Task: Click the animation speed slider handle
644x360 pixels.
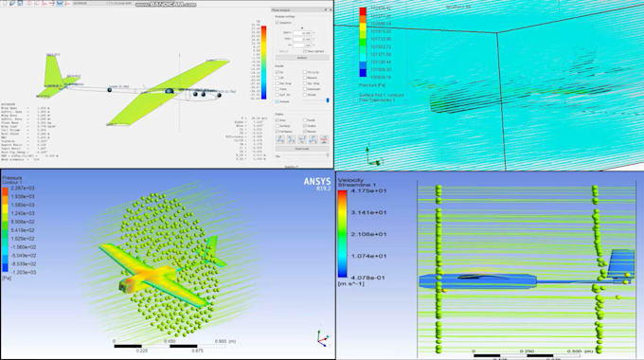Action: pos(328,100)
